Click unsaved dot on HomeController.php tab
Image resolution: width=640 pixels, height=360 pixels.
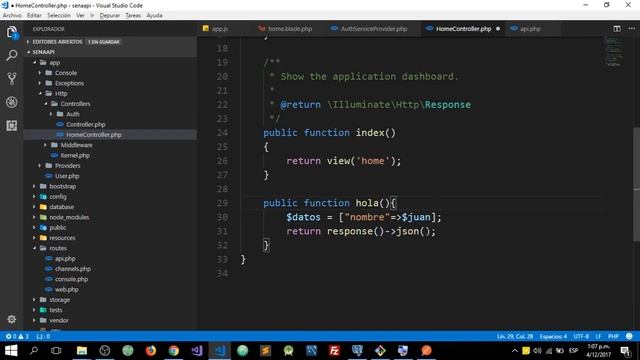(498, 29)
